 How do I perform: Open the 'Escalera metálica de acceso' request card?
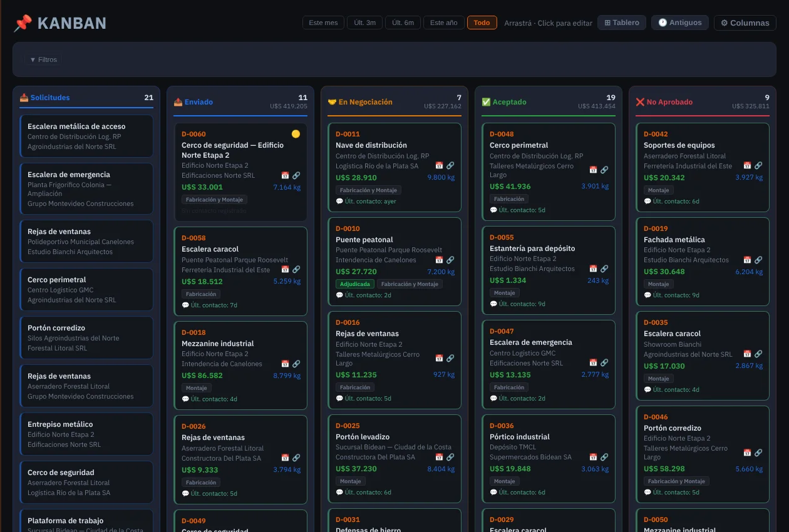click(86, 136)
